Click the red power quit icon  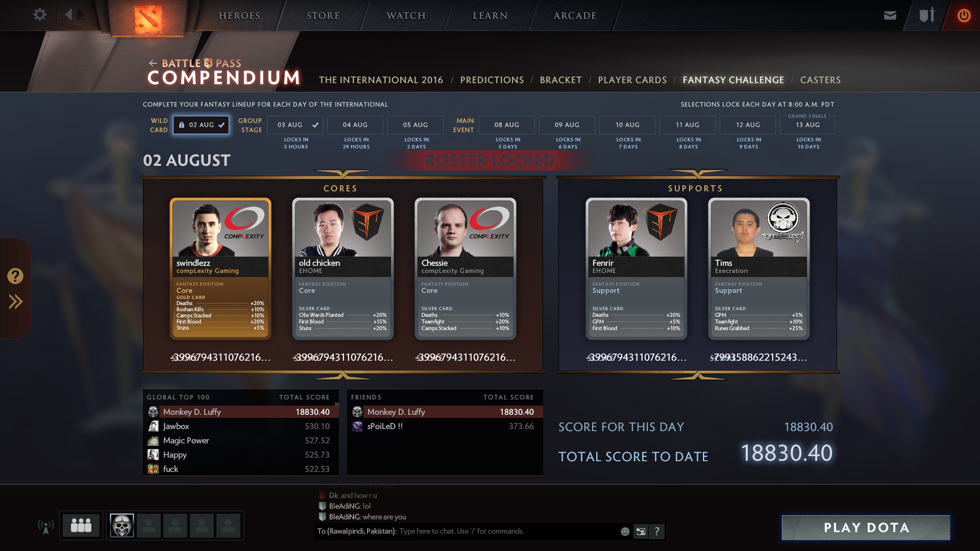click(x=964, y=15)
